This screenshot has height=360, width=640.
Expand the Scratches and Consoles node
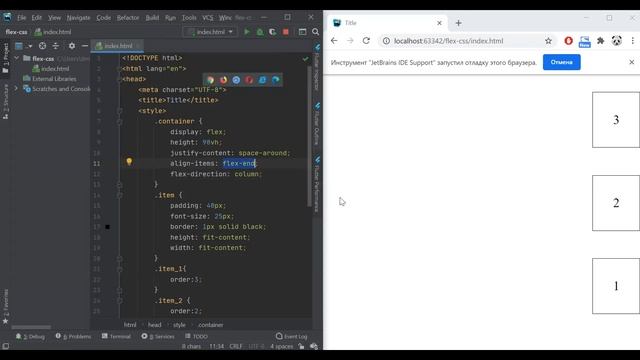tap(17, 88)
